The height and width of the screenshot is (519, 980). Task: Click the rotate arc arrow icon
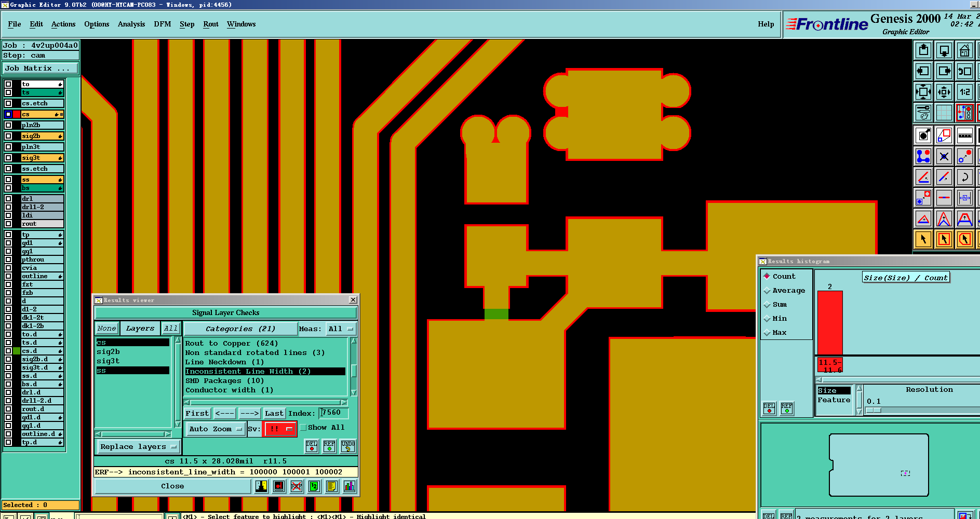(x=965, y=177)
